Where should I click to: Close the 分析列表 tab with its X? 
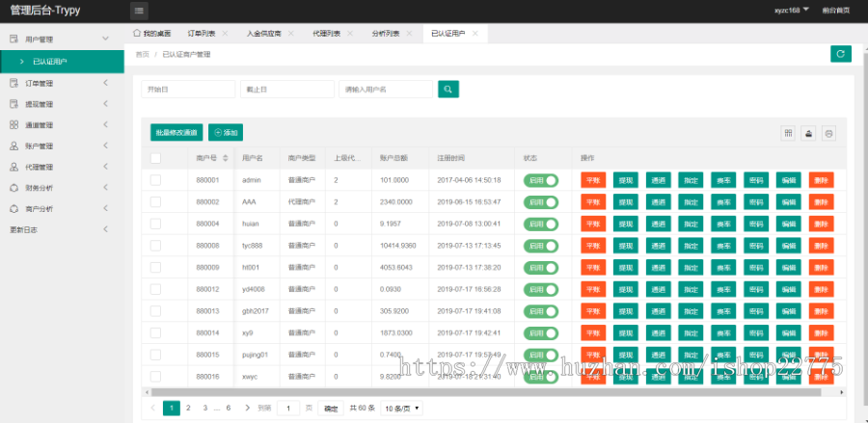pos(409,33)
